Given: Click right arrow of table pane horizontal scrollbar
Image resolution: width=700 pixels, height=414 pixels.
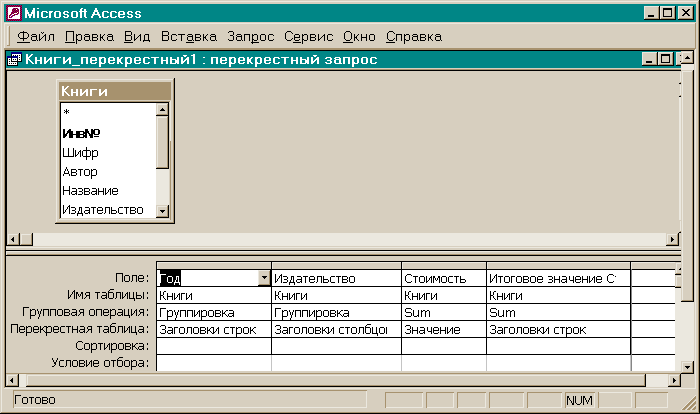Looking at the screenshot, I should tap(672, 239).
